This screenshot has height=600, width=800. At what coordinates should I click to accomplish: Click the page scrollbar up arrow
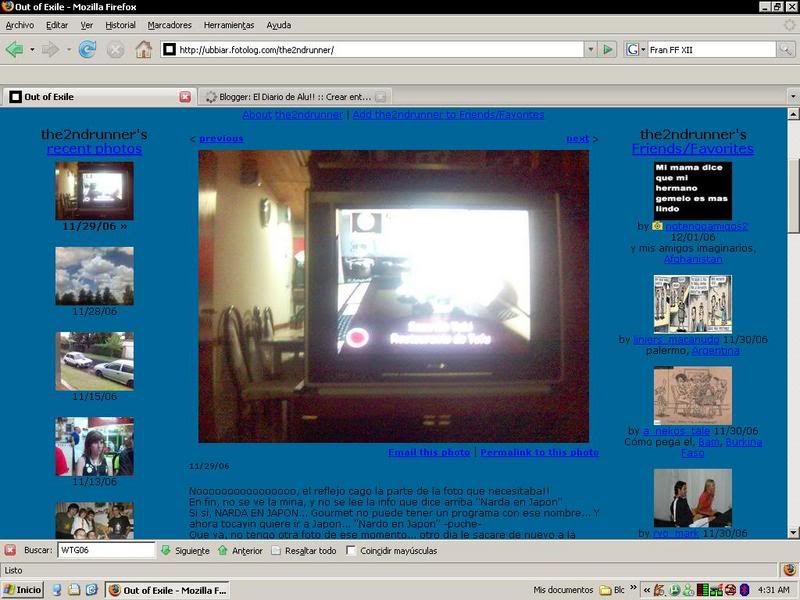(x=793, y=114)
